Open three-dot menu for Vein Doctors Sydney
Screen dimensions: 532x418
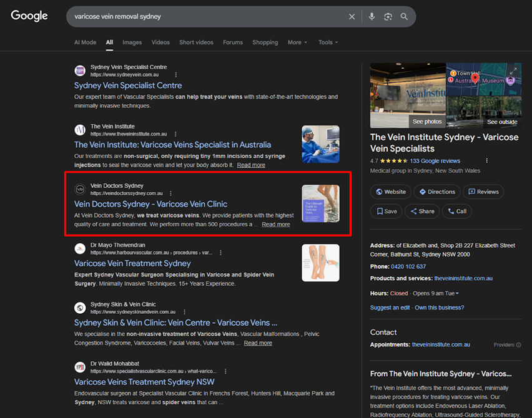coord(171,193)
